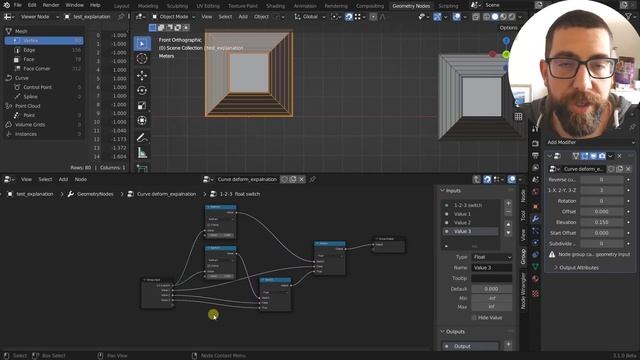Remove the selected input with the minus button

[x=508, y=212]
